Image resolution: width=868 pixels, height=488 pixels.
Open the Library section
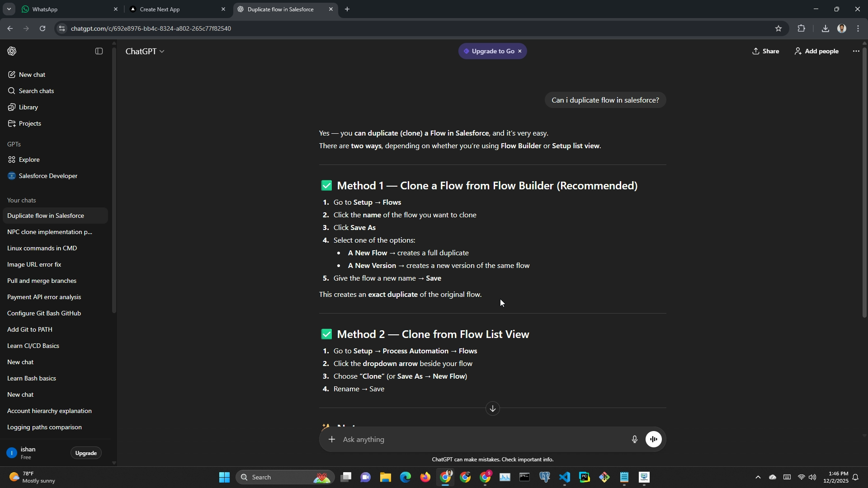[28, 107]
